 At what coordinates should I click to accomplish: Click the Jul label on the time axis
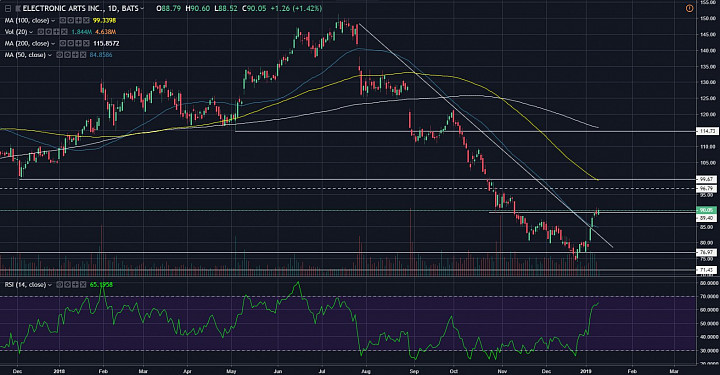point(322,370)
